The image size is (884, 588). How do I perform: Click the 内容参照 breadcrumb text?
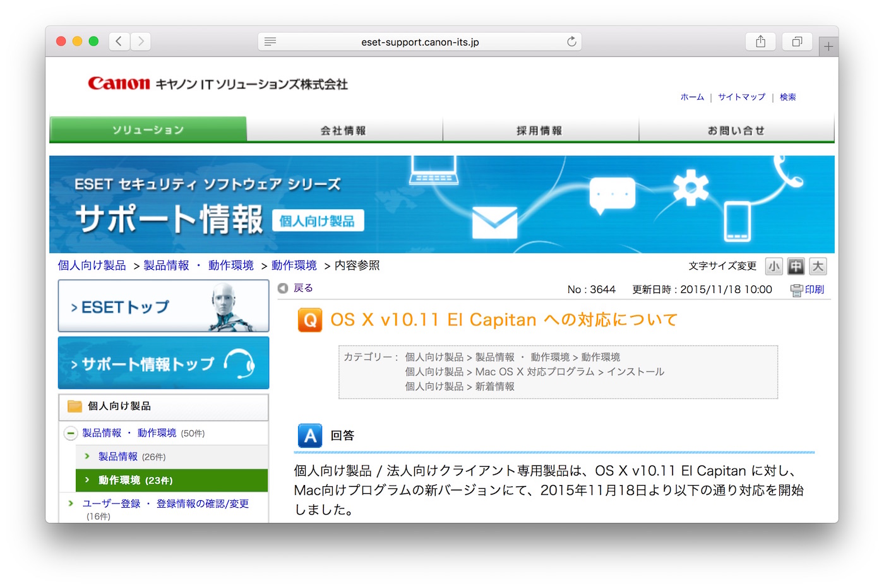tap(357, 265)
